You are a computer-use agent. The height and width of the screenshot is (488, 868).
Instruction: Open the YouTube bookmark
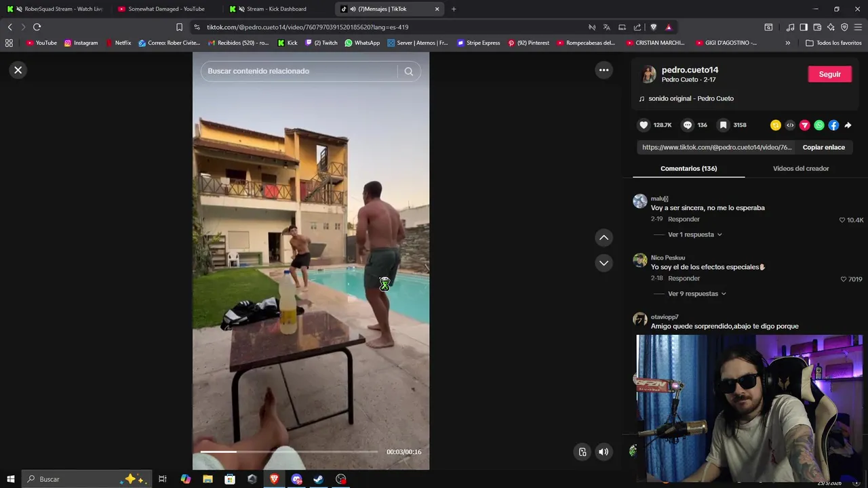pyautogui.click(x=41, y=43)
